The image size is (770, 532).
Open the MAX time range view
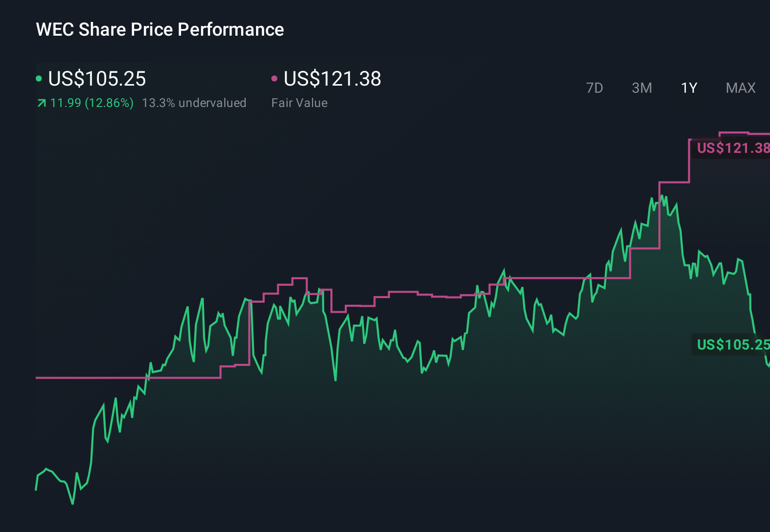740,88
